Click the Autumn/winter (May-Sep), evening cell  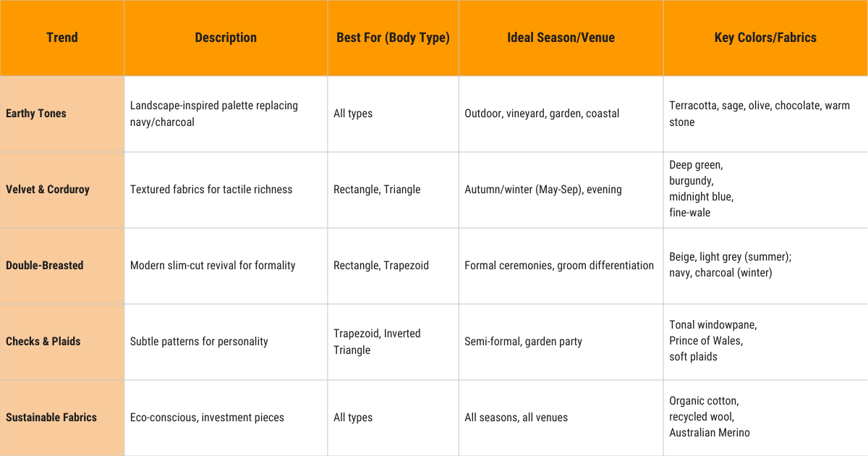tap(543, 190)
